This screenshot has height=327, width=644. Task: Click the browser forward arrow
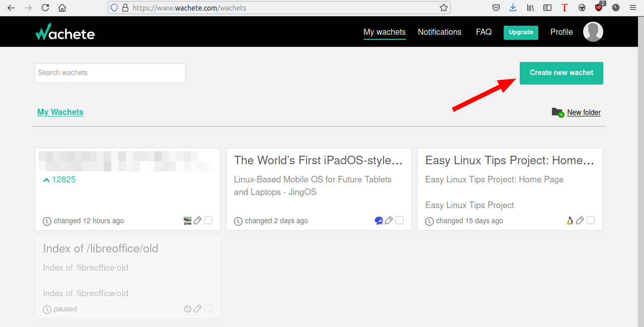[x=28, y=8]
